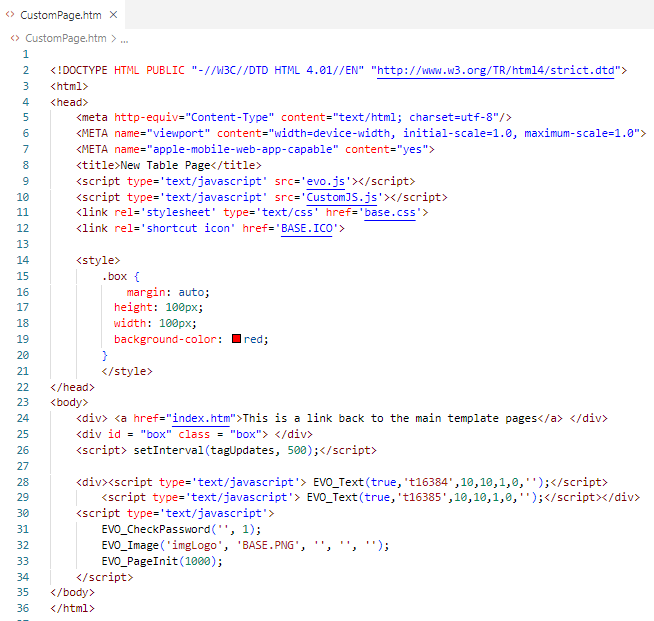Click the opening <style> tag on line 14
Viewport: 654px width, 621px height.
(98, 261)
